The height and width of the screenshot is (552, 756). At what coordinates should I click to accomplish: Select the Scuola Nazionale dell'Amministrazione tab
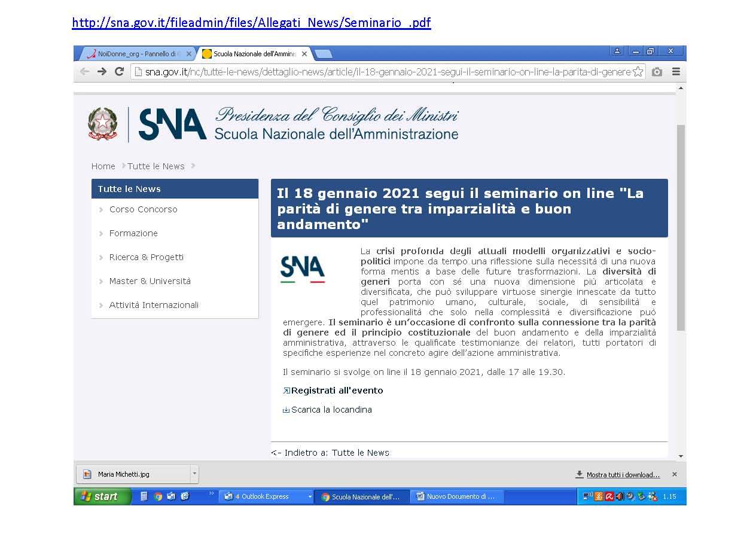pos(254,54)
